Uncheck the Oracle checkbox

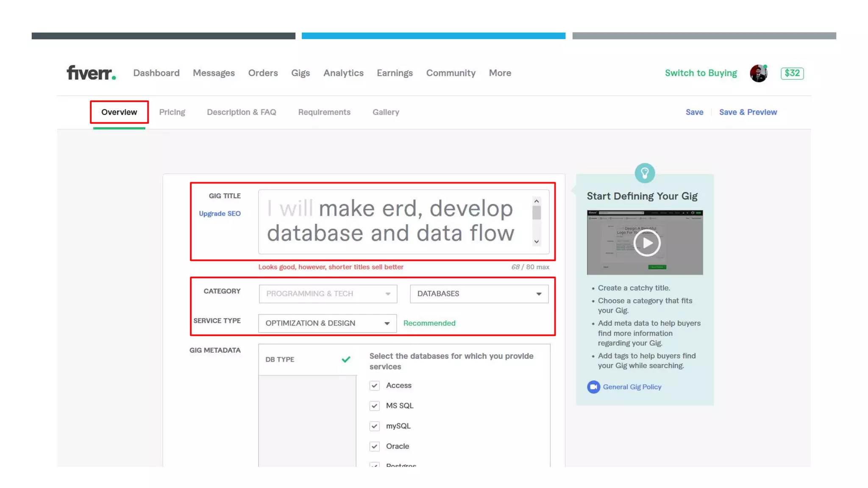[374, 446]
